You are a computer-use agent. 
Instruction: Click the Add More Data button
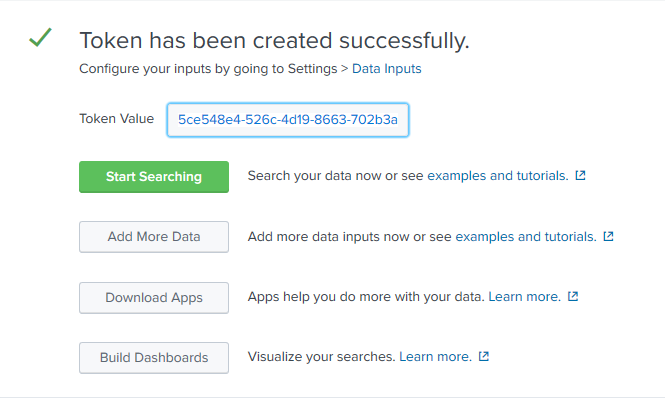click(154, 237)
